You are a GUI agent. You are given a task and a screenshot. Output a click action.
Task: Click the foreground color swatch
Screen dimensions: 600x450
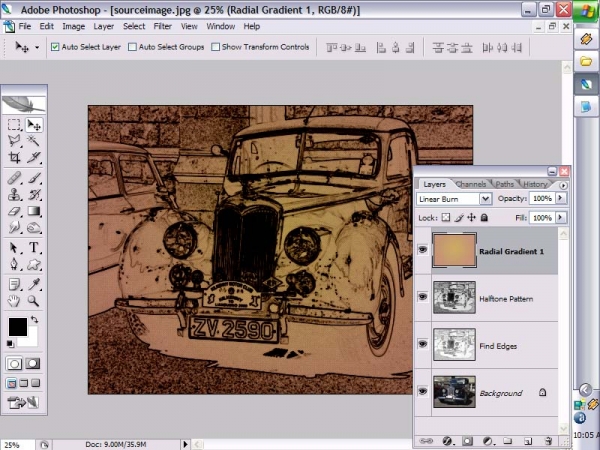18,327
